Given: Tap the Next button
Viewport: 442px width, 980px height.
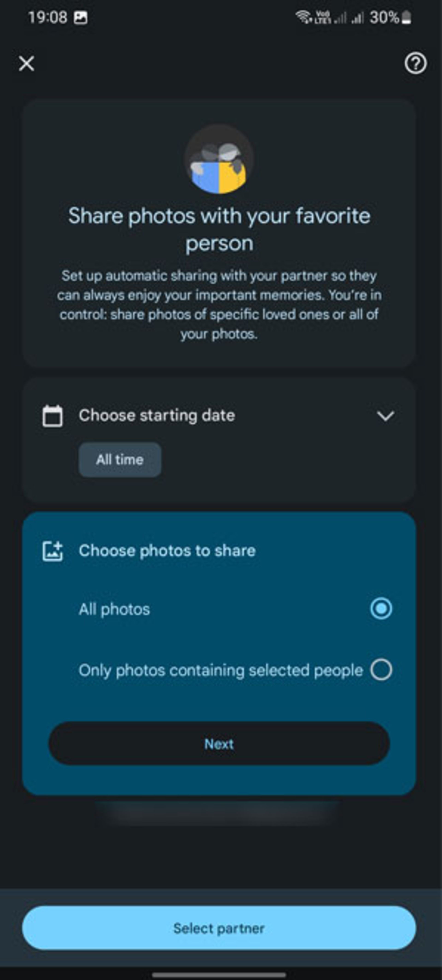Looking at the screenshot, I should click(x=219, y=744).
